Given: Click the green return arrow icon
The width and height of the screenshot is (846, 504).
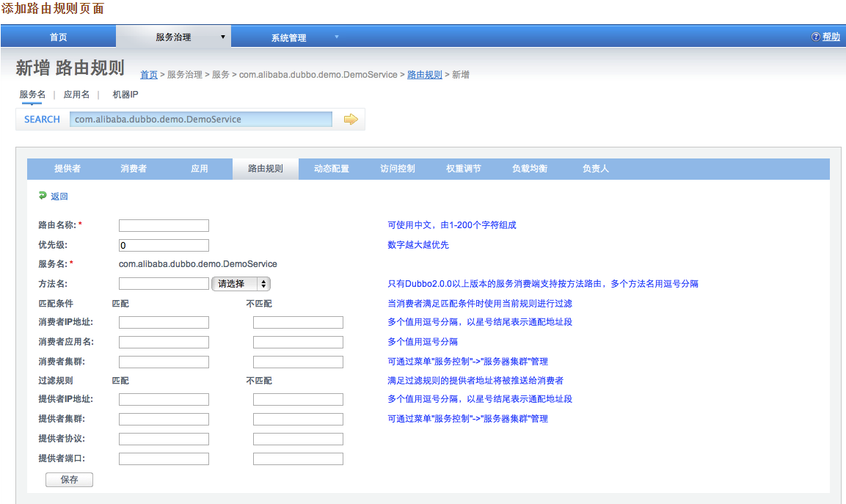Looking at the screenshot, I should click(43, 196).
